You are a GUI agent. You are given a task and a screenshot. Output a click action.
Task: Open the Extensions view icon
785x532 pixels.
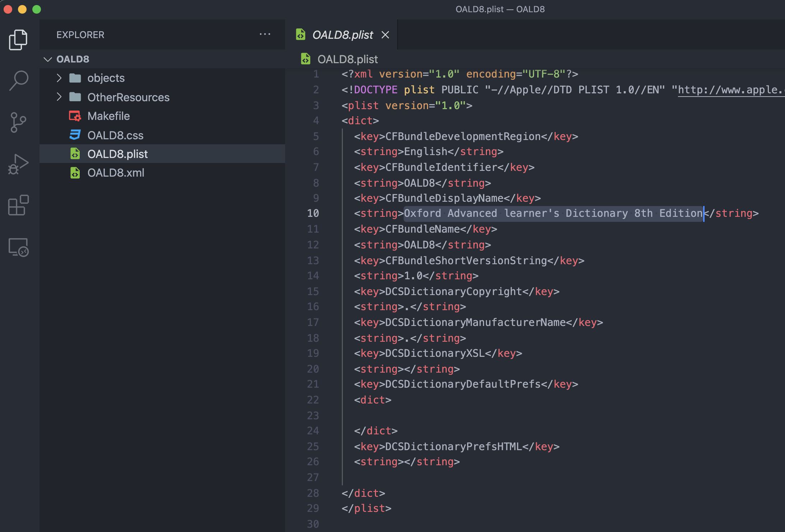[x=18, y=205]
